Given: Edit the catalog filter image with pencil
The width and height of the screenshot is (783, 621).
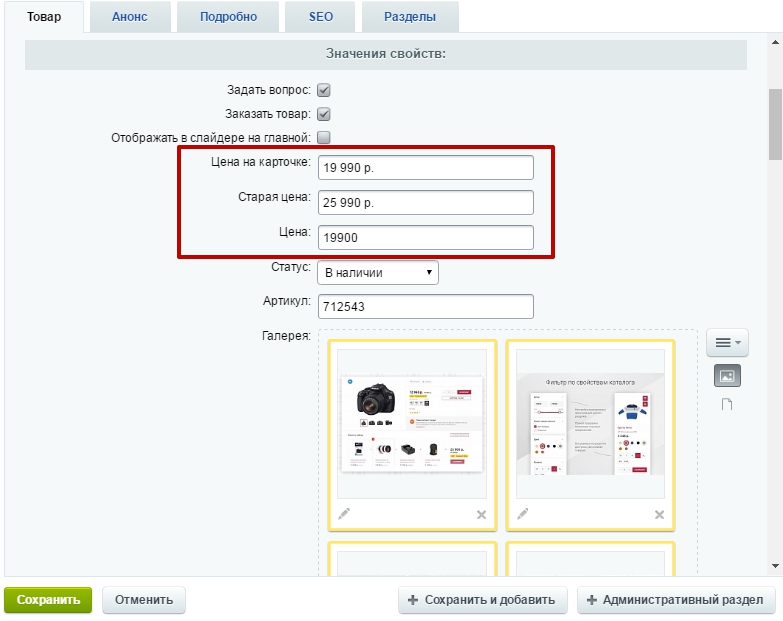Looking at the screenshot, I should point(522,514).
